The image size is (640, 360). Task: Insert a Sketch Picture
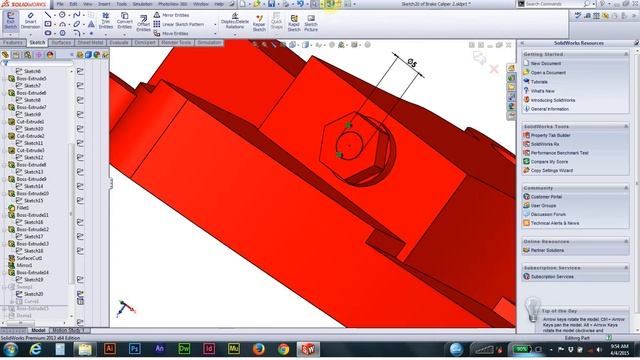[x=311, y=23]
